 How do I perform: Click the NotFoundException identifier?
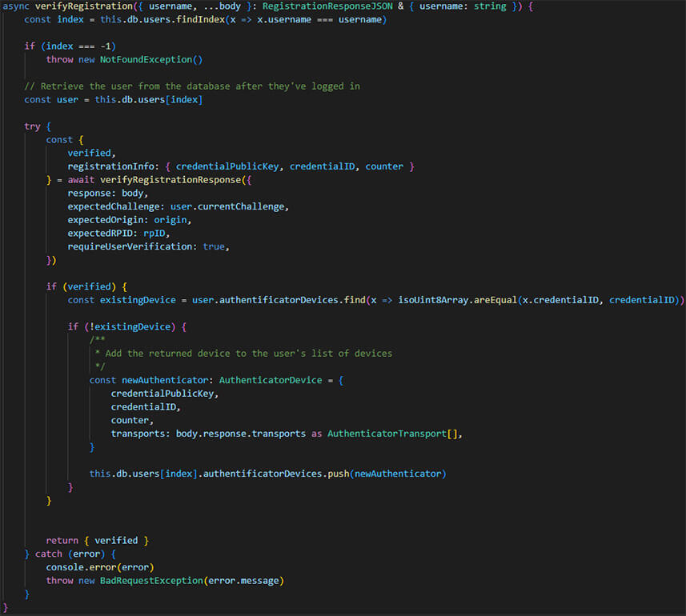coord(146,59)
